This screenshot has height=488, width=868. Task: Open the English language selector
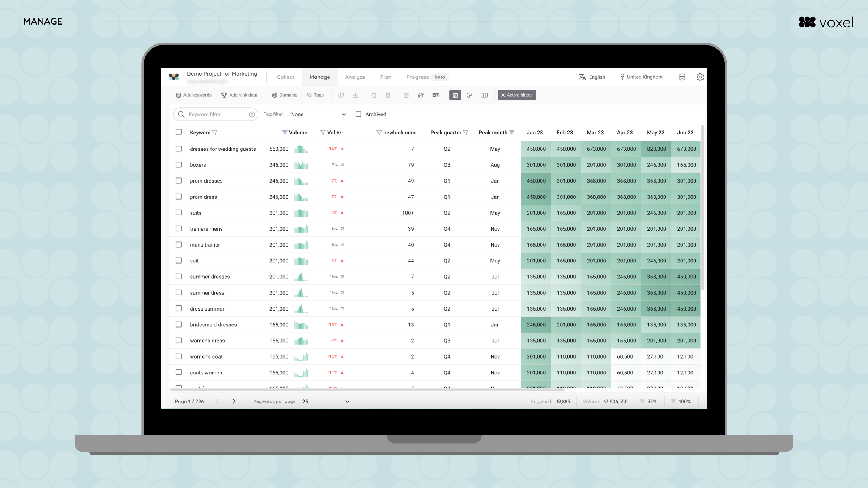coord(596,77)
